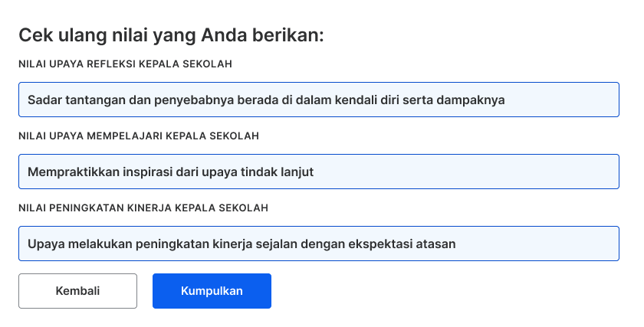Click the 'Nilai Upaya Mempelajari Kepala Sekolah' label
This screenshot has height=327, width=644.
(x=139, y=136)
